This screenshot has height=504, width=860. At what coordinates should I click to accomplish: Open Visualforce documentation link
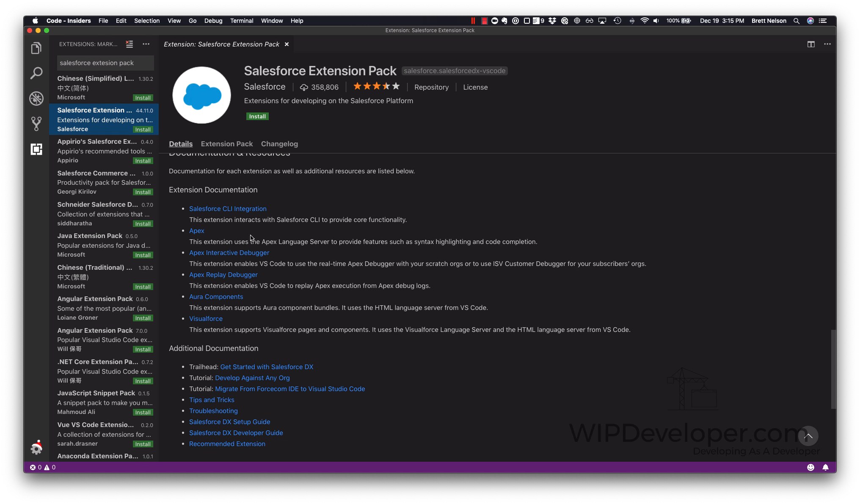coord(206,318)
